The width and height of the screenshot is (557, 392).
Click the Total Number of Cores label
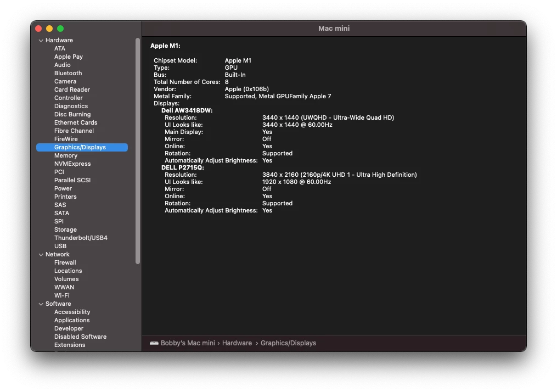click(x=187, y=82)
